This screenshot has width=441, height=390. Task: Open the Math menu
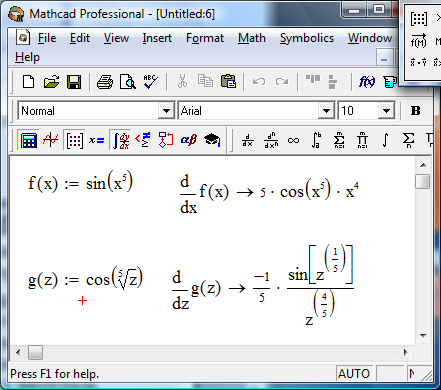pyautogui.click(x=252, y=38)
